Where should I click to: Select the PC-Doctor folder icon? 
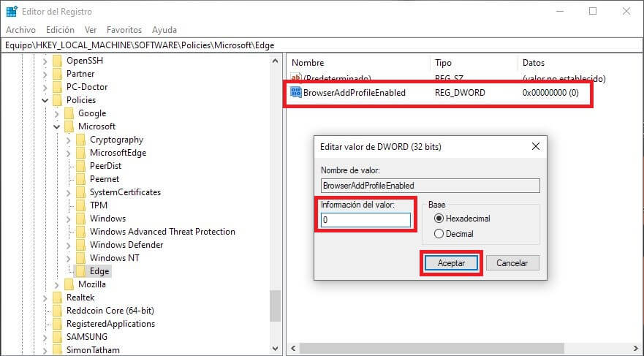pyautogui.click(x=58, y=87)
